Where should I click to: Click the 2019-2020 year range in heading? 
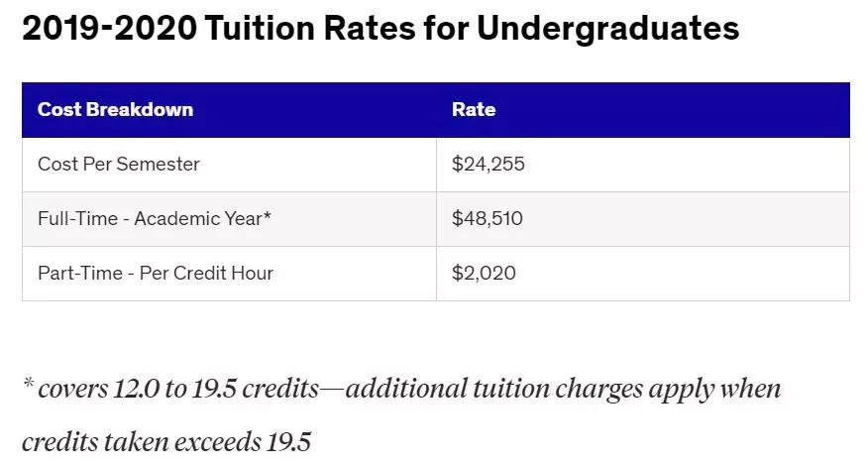click(x=110, y=28)
